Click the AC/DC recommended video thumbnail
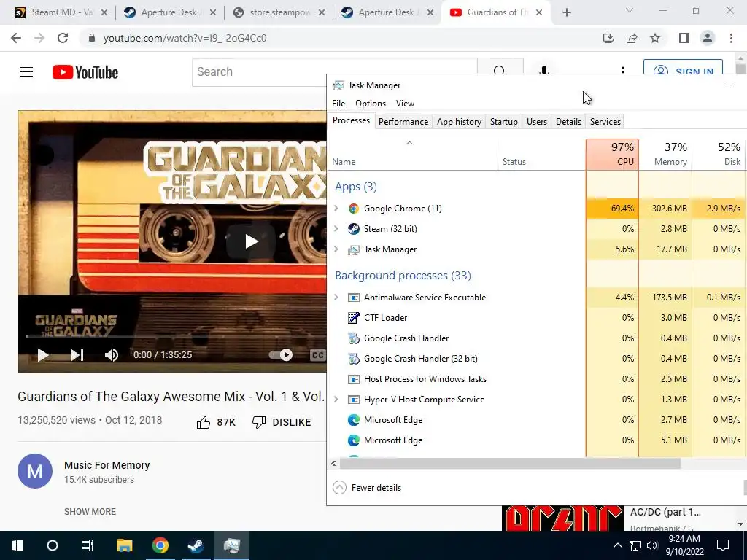 [562, 518]
